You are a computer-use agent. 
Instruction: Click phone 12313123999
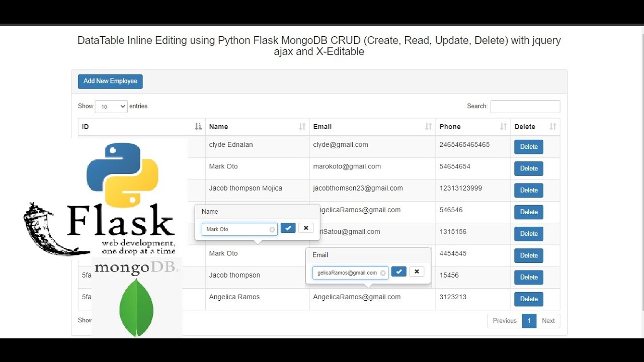click(461, 188)
